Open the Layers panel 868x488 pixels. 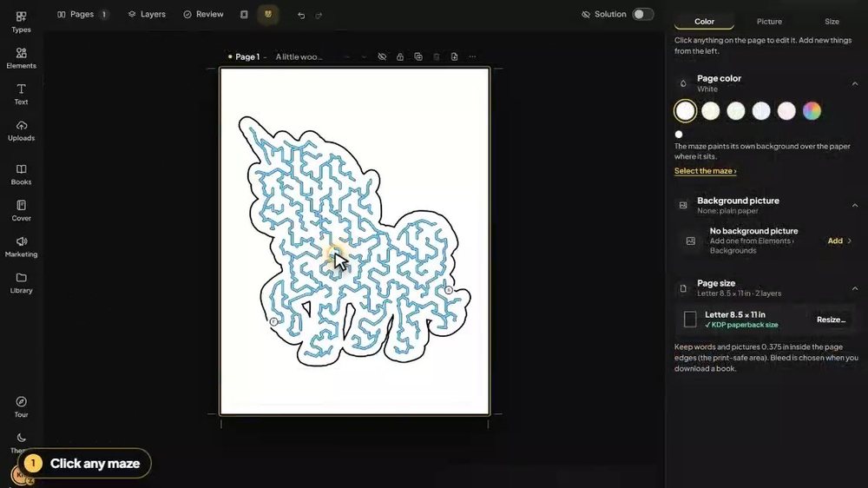[x=147, y=15]
